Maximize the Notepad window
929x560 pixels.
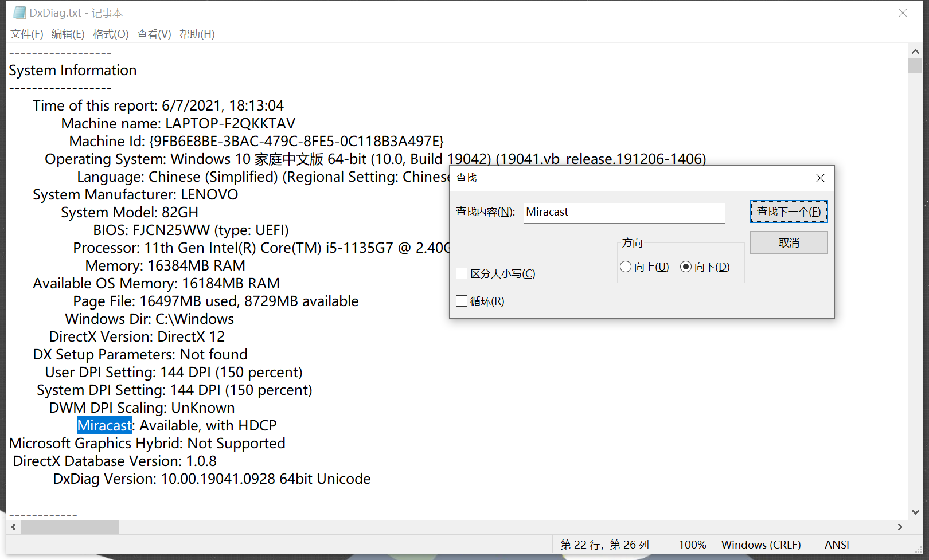(862, 13)
